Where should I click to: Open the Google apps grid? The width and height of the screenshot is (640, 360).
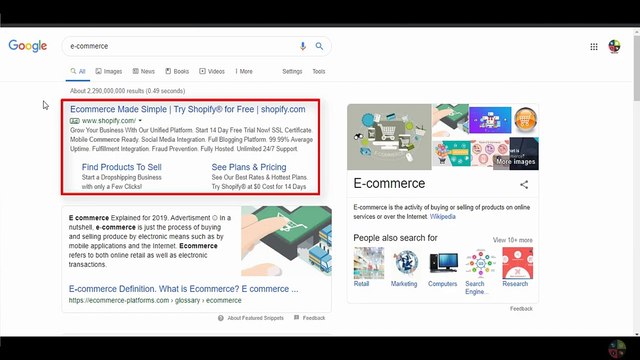pyautogui.click(x=594, y=47)
